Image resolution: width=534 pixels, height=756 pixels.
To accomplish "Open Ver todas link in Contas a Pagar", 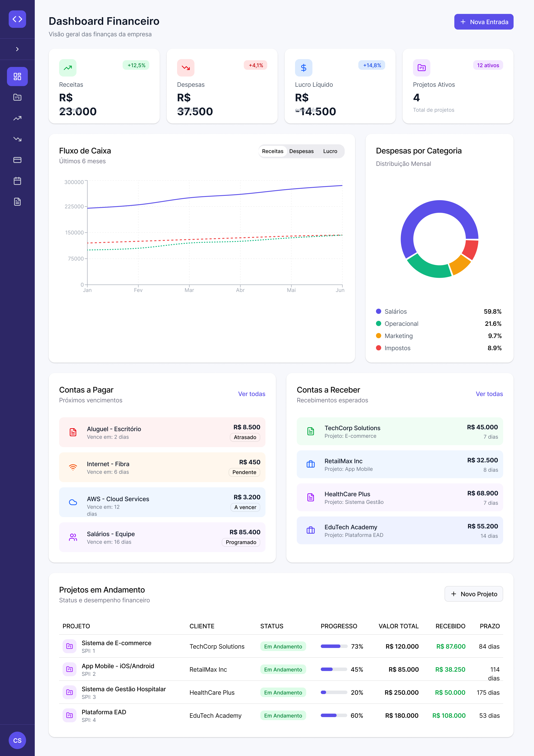I will click(x=251, y=394).
